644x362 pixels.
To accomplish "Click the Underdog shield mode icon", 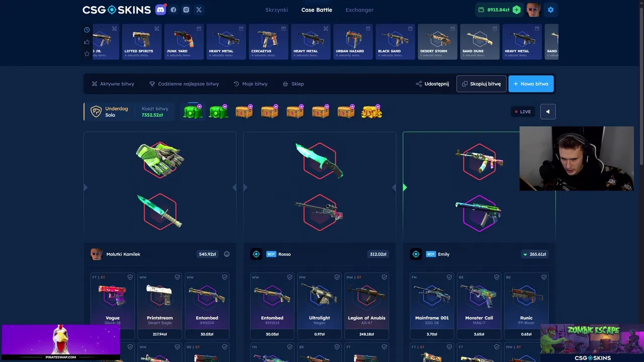I will coord(96,112).
